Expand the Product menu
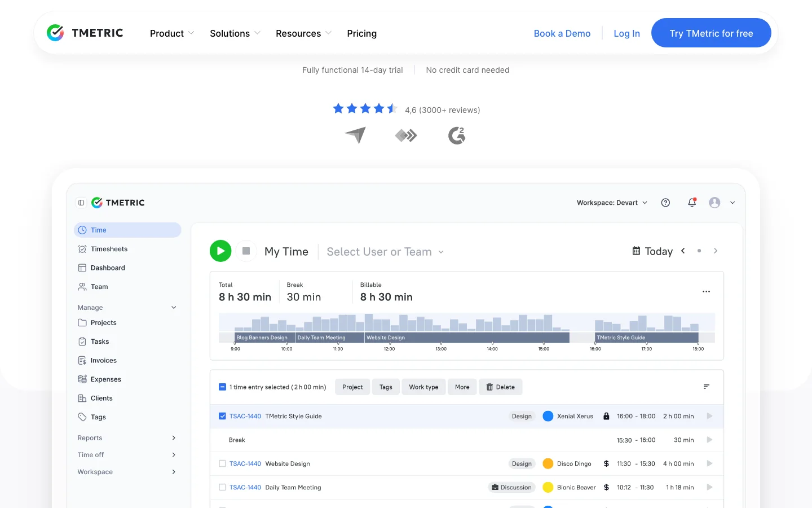Image resolution: width=812 pixels, height=508 pixels. pyautogui.click(x=172, y=33)
